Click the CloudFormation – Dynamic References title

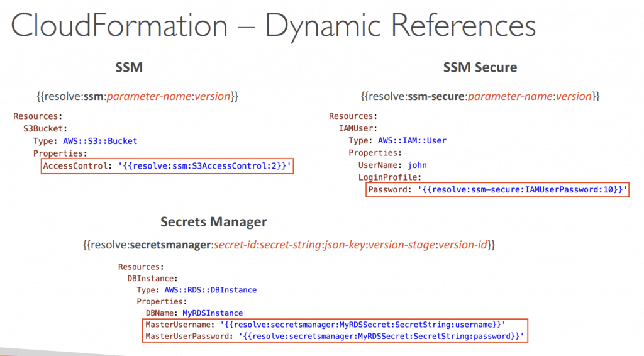click(x=273, y=26)
